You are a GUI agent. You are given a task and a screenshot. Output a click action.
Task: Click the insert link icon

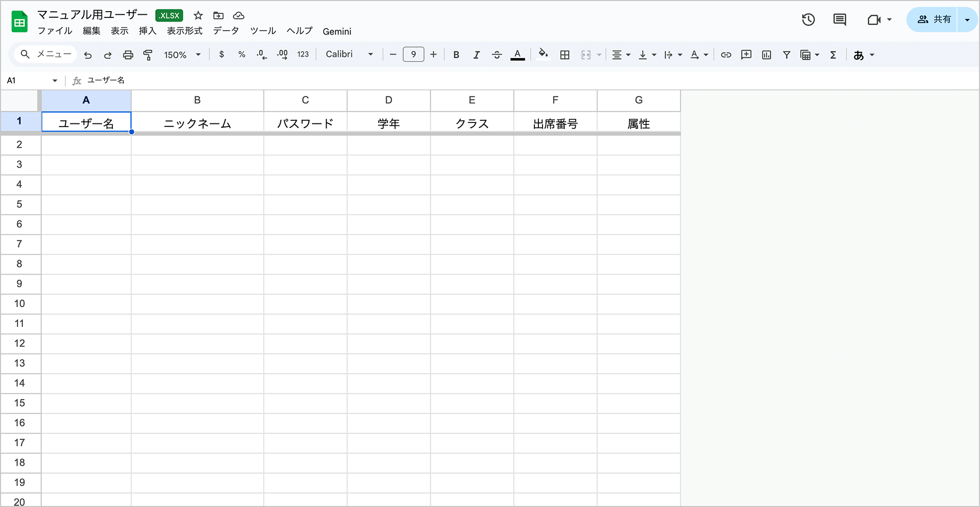point(726,55)
